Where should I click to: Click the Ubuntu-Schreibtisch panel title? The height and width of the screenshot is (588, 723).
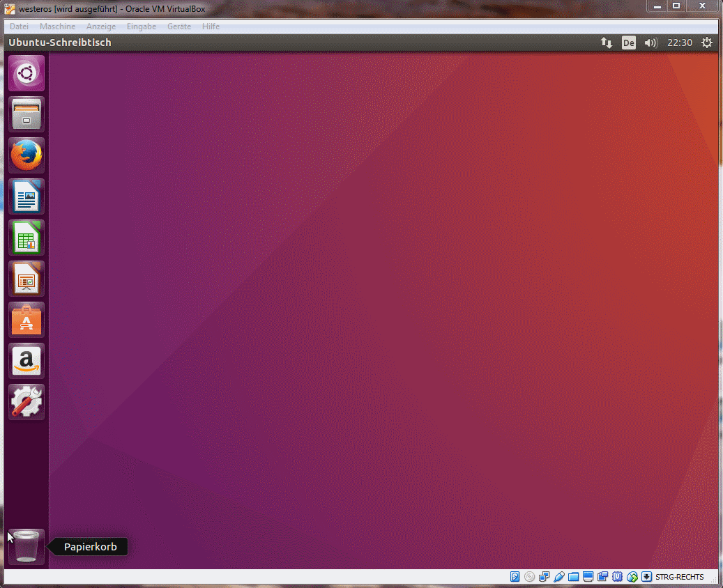pos(60,42)
